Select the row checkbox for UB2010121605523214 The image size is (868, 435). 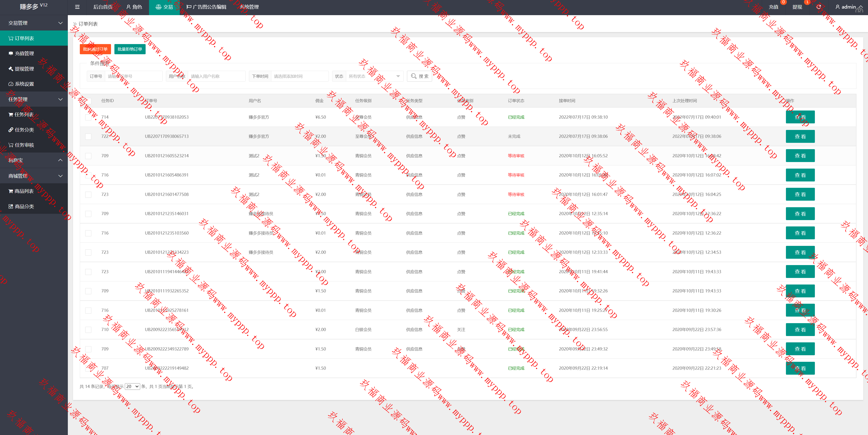[88, 156]
